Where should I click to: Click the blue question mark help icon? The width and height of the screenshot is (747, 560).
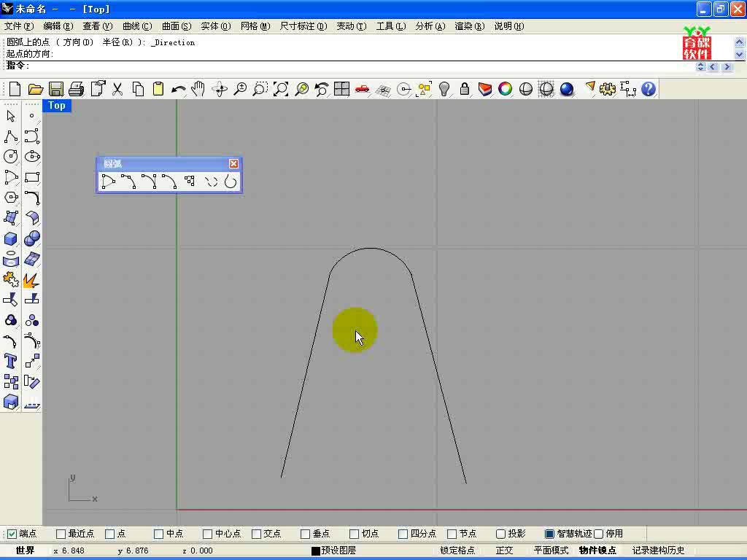tap(649, 89)
